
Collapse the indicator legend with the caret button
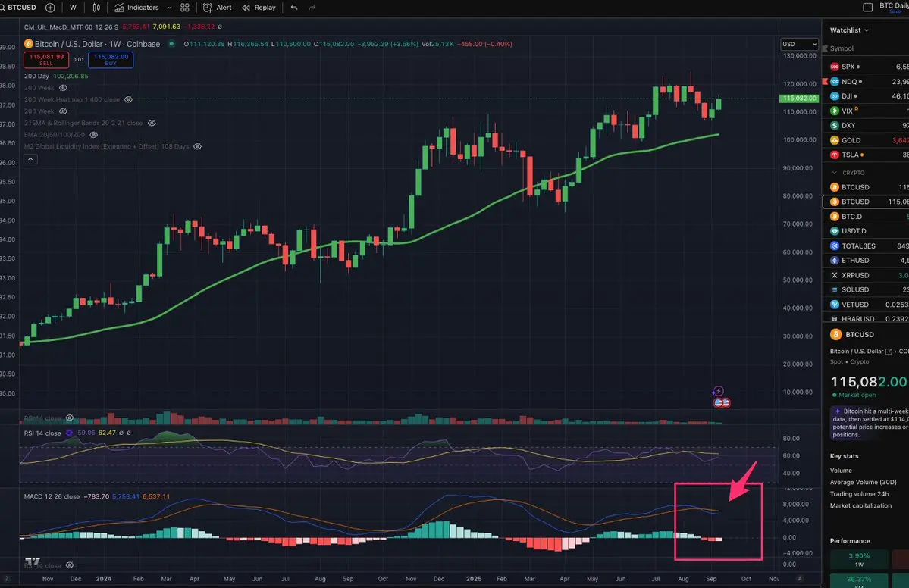[x=31, y=158]
